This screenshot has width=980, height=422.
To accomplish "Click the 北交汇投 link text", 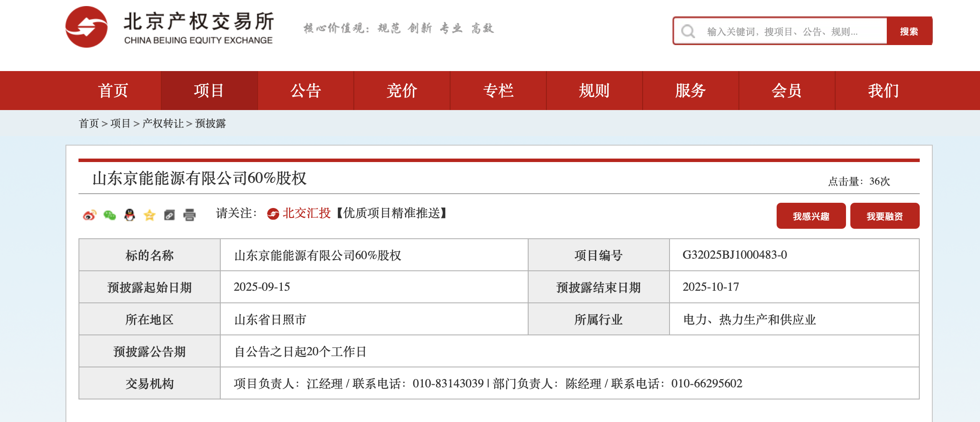I will click(307, 213).
